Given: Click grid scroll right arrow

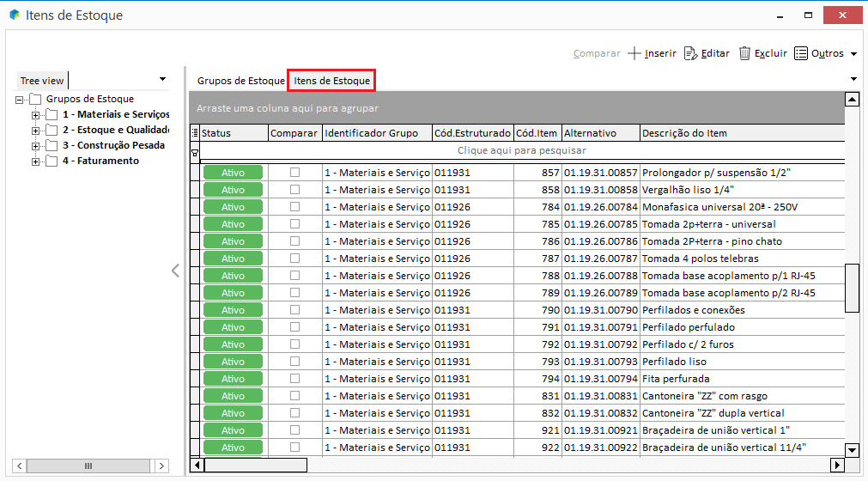Looking at the screenshot, I should 838,465.
